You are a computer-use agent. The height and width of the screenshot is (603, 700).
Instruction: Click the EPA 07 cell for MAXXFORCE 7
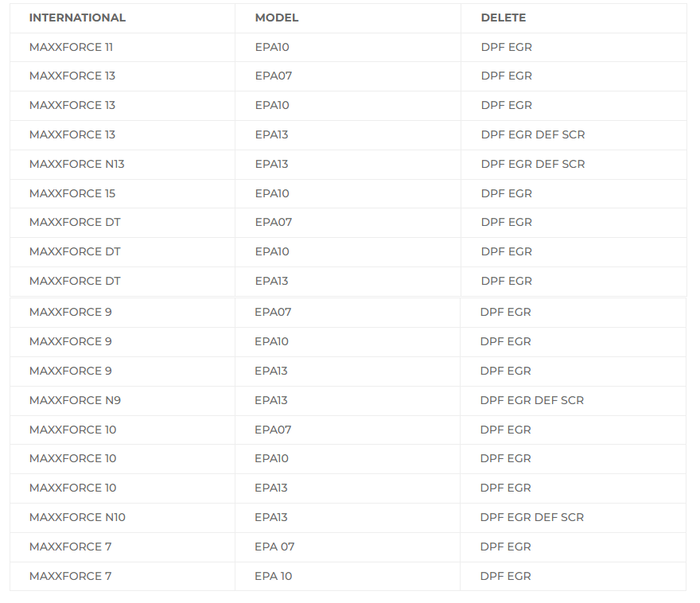click(x=274, y=547)
